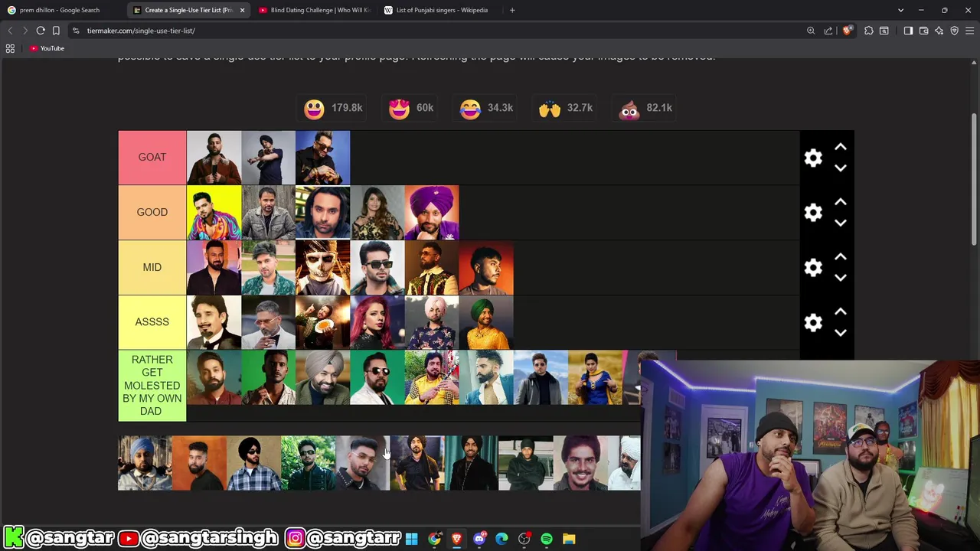980x551 pixels.
Task: Open Microsoft Edge from the taskbar
Action: 501,539
